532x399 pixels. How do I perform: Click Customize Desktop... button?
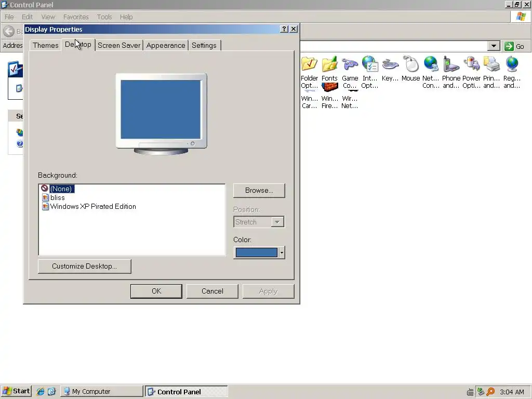point(85,267)
